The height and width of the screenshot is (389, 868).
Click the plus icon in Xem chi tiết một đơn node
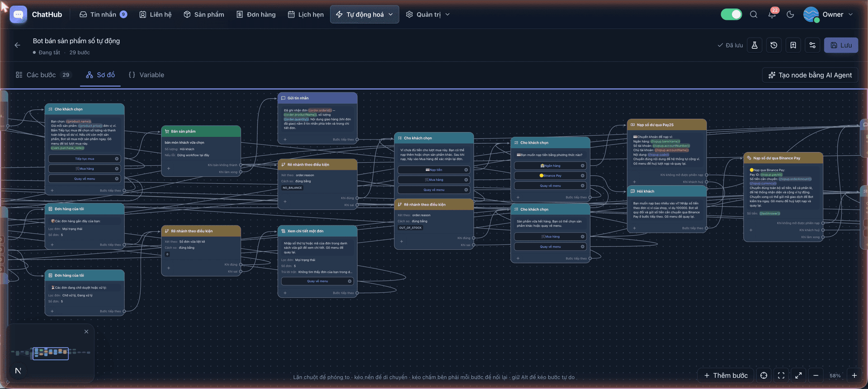point(285,293)
